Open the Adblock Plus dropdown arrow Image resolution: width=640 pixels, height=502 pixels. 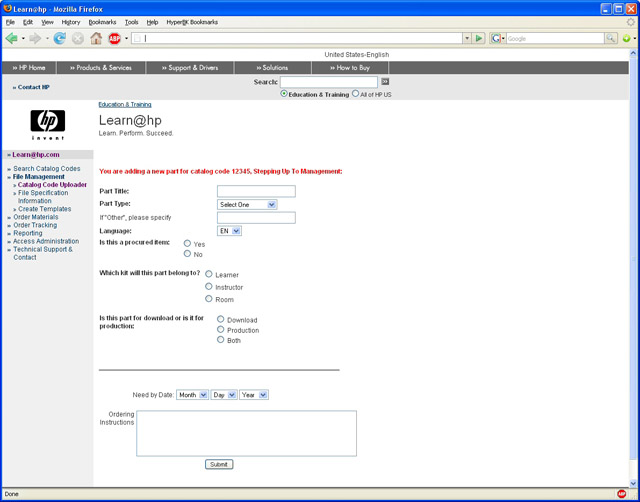pos(127,38)
